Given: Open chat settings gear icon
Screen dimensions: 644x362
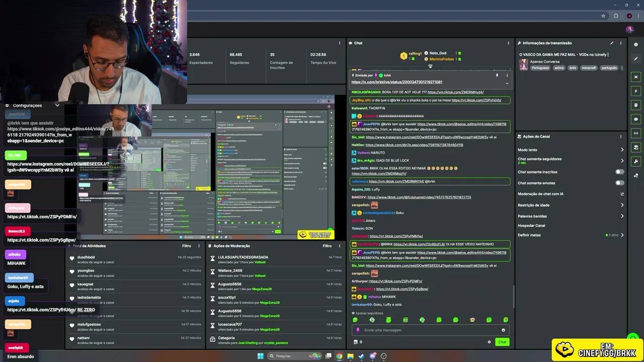Looking at the screenshot, I should coord(489,342).
